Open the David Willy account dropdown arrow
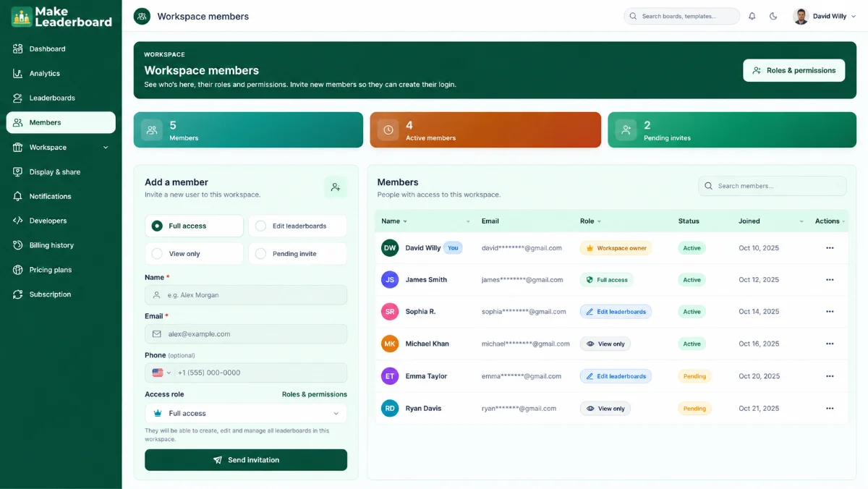Image resolution: width=868 pixels, height=489 pixels. coord(854,17)
